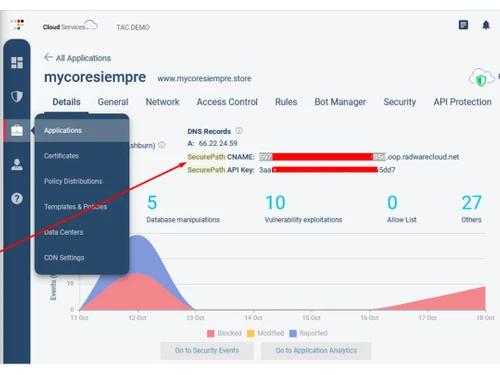500x375 pixels.
Task: Toggle the Modified legend swatch
Action: (x=250, y=333)
